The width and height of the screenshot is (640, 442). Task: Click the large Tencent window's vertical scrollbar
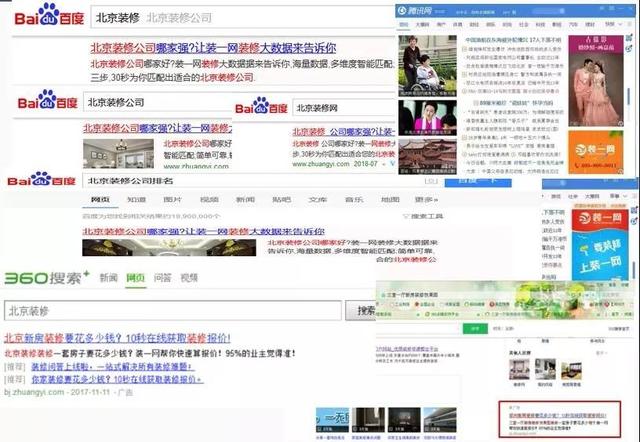tap(629, 98)
